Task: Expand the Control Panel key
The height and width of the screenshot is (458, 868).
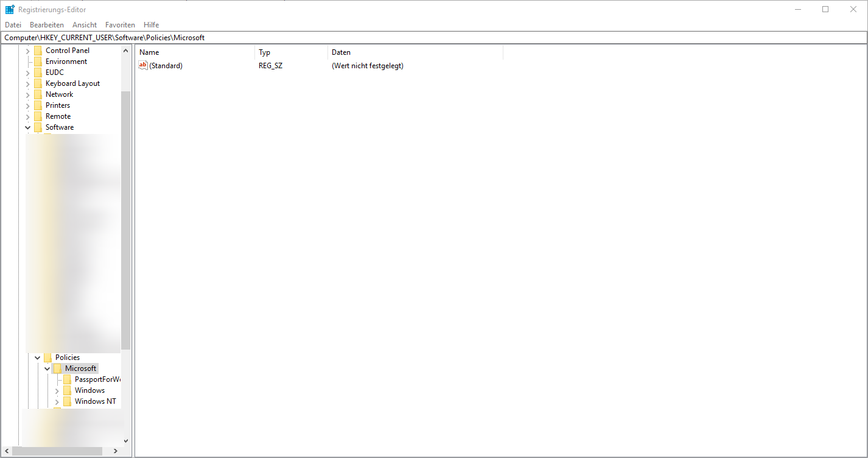Action: tap(27, 51)
